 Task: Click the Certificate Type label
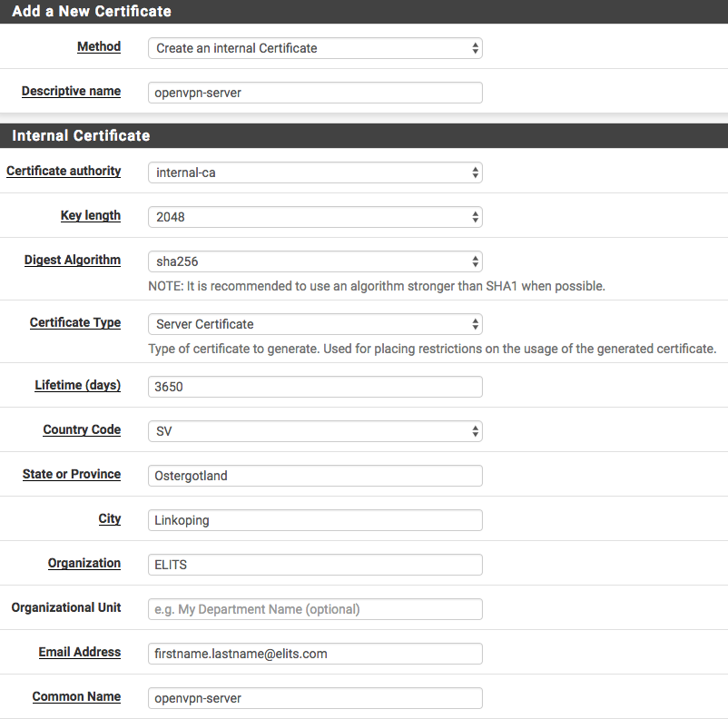[x=75, y=322]
